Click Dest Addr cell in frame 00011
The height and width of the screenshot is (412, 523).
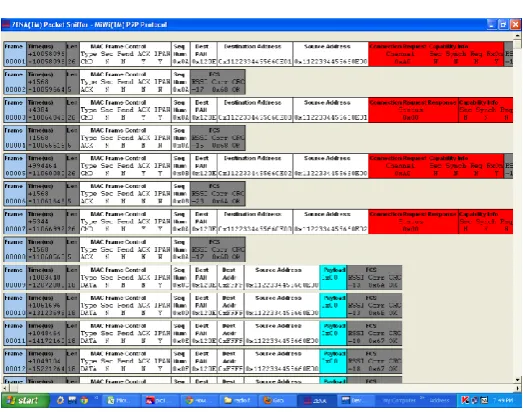click(x=231, y=333)
